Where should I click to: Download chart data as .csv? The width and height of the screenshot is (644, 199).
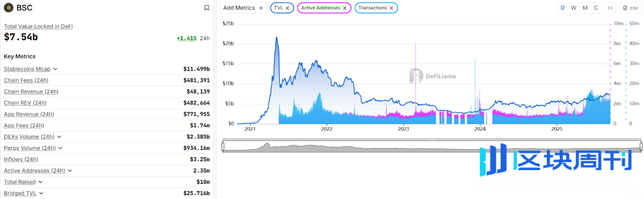pyautogui.click(x=630, y=8)
